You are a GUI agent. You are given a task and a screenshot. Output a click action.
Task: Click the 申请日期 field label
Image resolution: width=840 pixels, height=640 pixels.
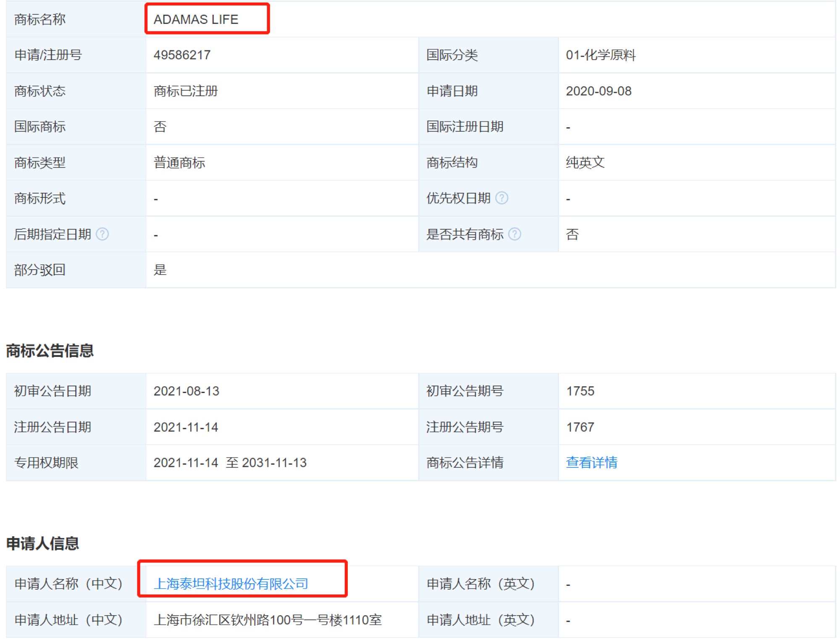coord(452,91)
